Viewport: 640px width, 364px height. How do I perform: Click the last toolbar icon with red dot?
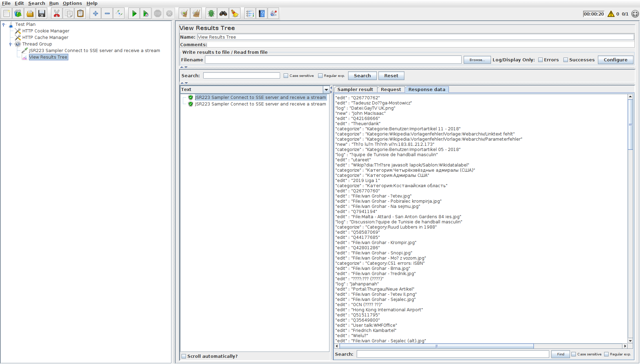coord(274,13)
